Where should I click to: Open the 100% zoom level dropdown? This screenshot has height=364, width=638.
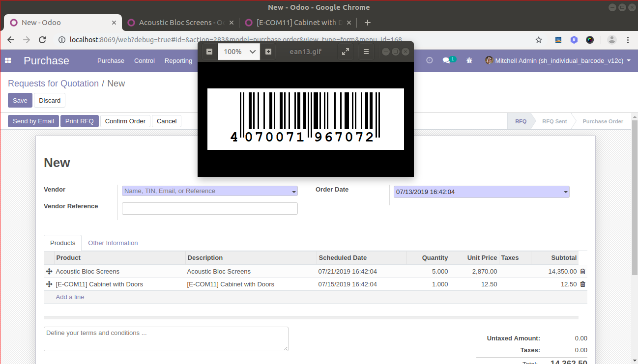pos(239,52)
